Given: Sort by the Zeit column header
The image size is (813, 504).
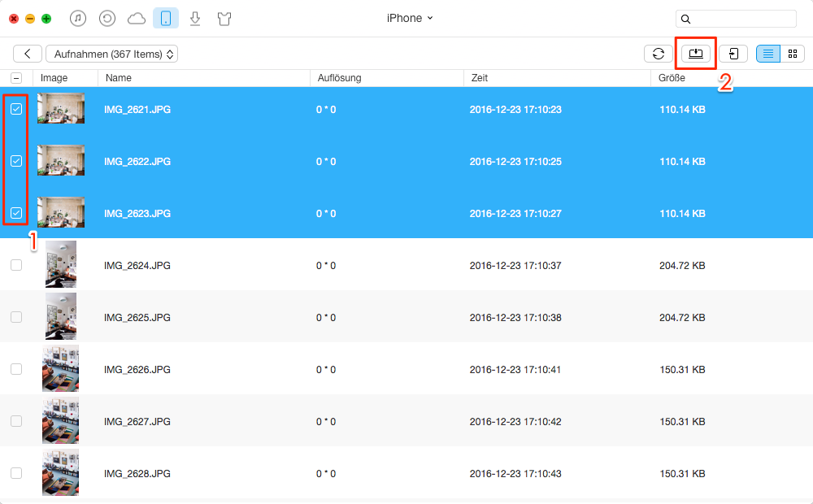Looking at the screenshot, I should click(480, 78).
